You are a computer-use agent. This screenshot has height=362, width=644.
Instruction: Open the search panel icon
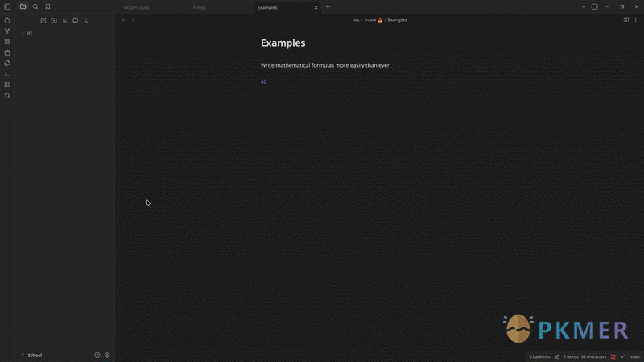coord(35,6)
